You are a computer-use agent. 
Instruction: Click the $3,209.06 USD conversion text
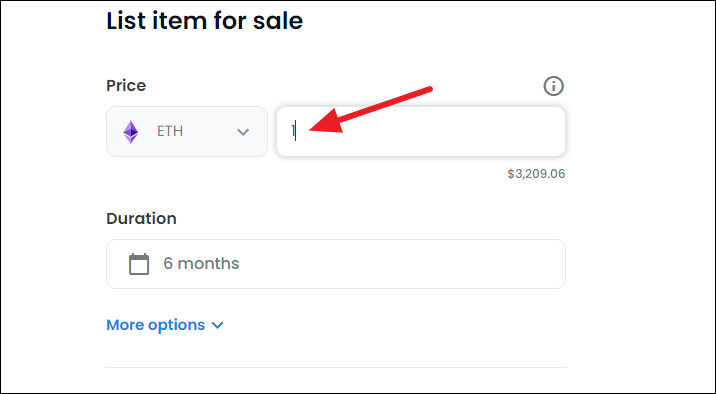[536, 174]
